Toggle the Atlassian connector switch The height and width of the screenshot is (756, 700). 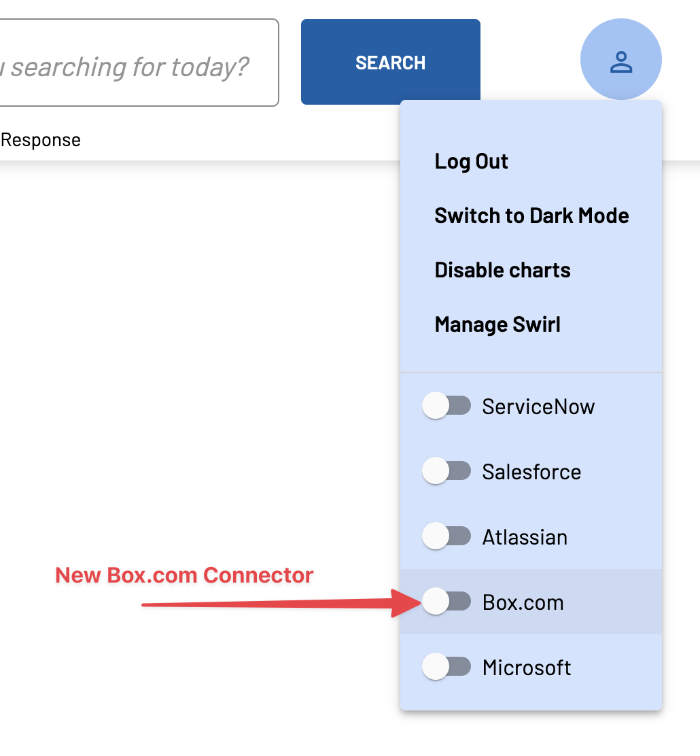tap(447, 536)
